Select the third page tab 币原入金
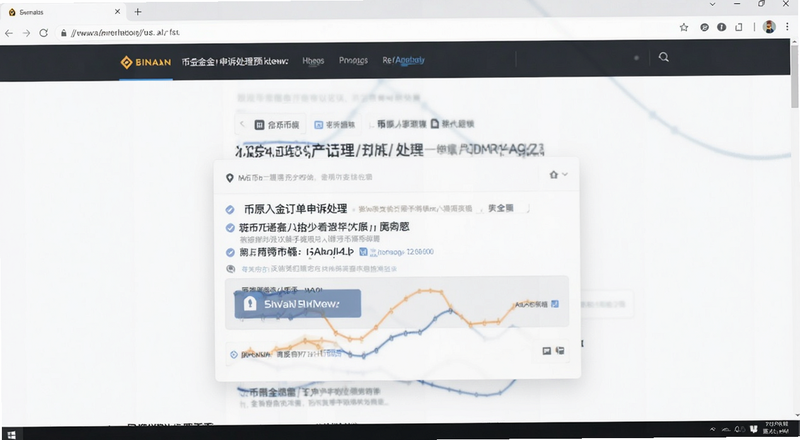This screenshot has height=440, width=800. 401,124
